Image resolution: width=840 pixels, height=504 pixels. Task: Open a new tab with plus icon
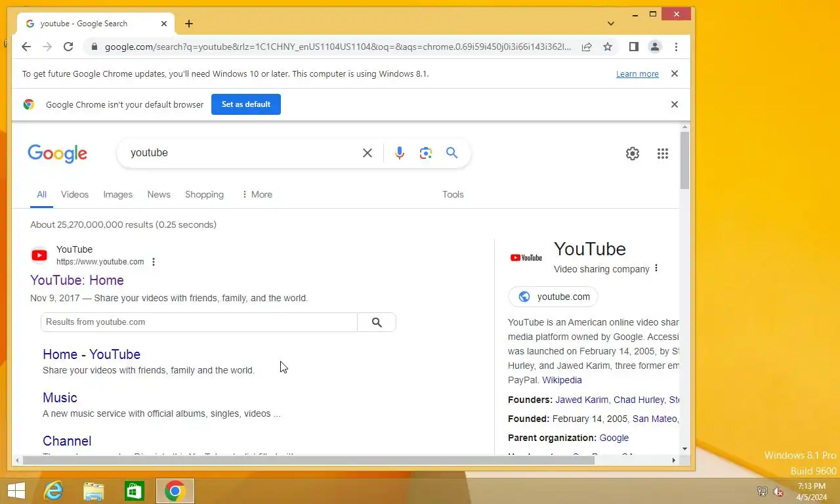(x=189, y=24)
